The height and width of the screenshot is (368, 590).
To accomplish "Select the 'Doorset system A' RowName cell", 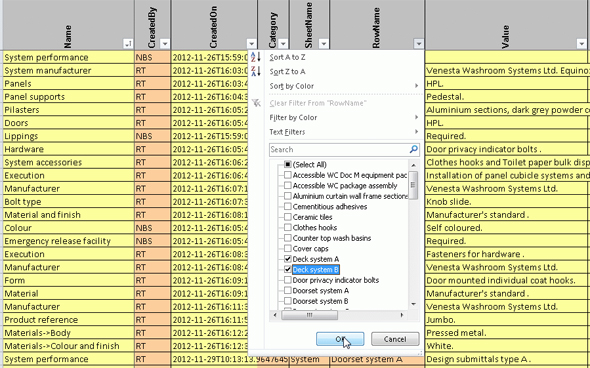I will (377, 360).
